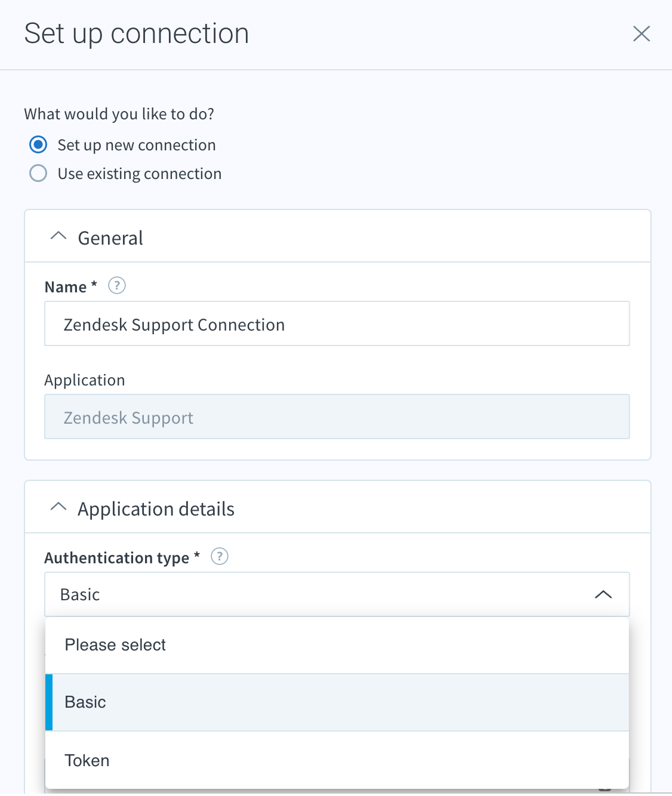This screenshot has width=672, height=796.
Task: Click the General section header
Action: (x=338, y=236)
